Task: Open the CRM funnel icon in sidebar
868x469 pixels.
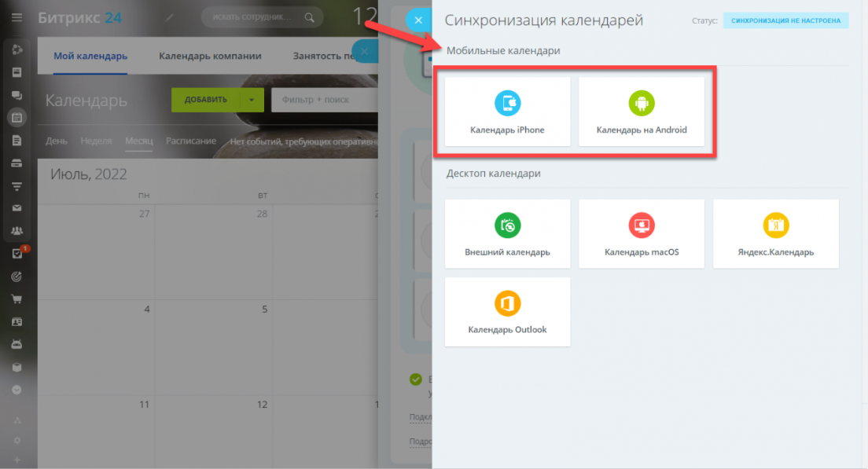Action: pos(17,186)
